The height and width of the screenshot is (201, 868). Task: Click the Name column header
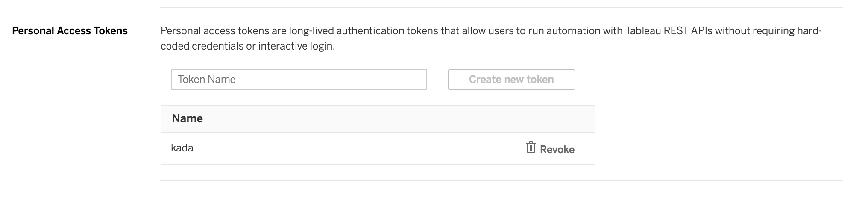click(x=187, y=118)
